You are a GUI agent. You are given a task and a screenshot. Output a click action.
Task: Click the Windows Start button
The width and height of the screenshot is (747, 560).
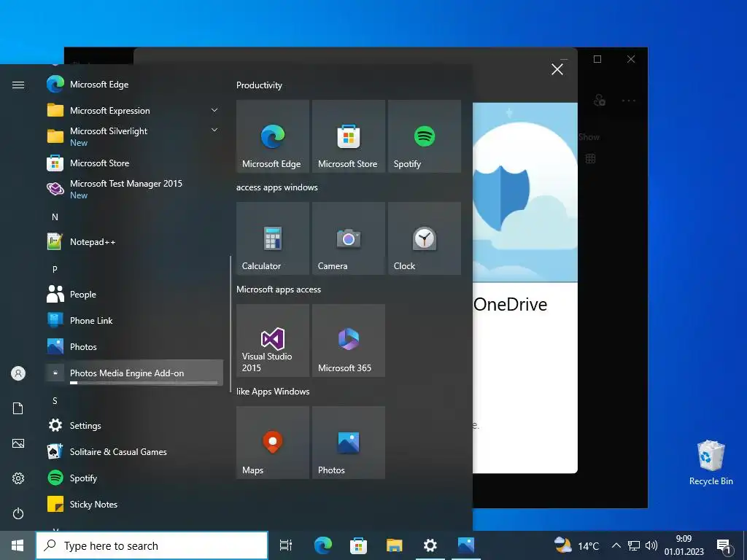click(18, 545)
